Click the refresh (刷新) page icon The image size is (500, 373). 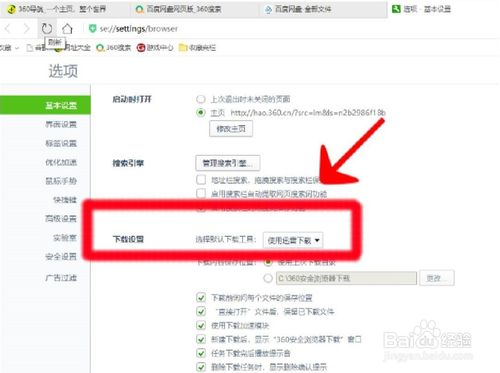[47, 29]
